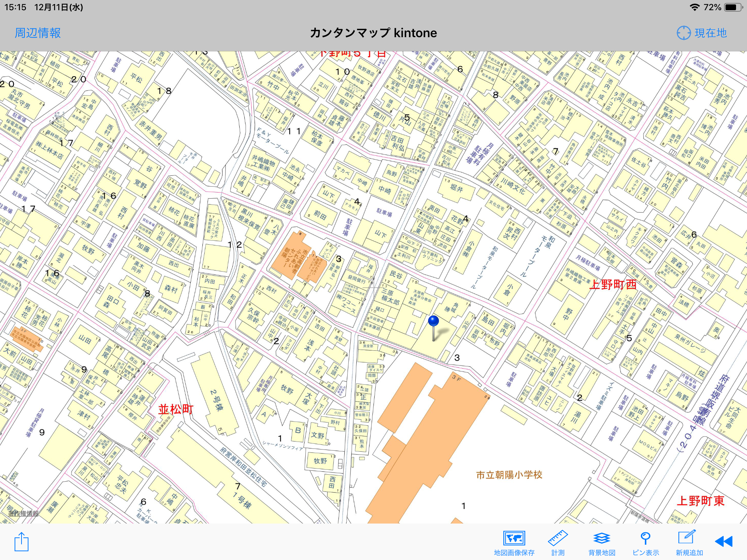Tap the 上野町西 district label

(613, 284)
